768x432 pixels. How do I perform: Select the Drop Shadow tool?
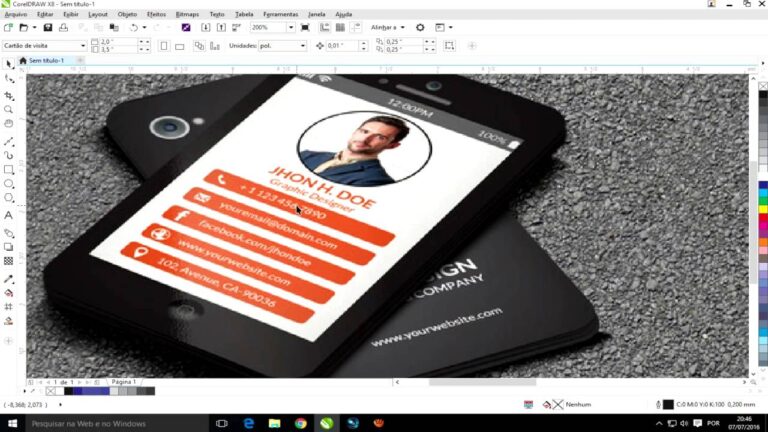9,247
